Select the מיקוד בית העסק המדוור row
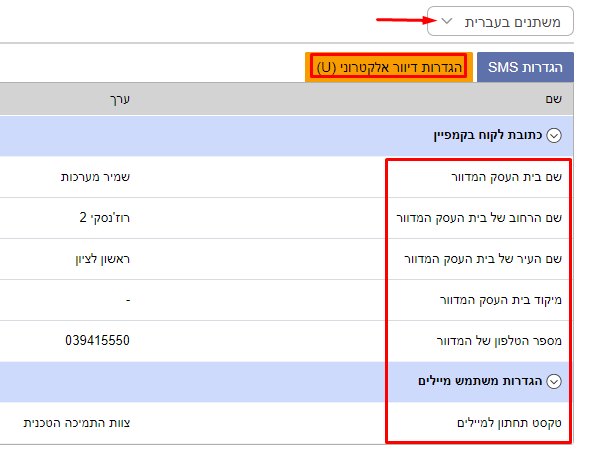 (287, 300)
